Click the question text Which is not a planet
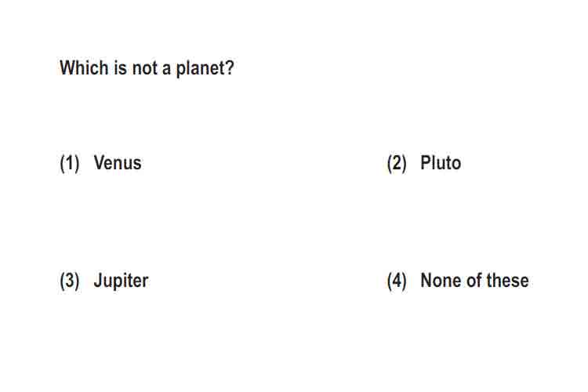This screenshot has height=392, width=588. (x=147, y=68)
